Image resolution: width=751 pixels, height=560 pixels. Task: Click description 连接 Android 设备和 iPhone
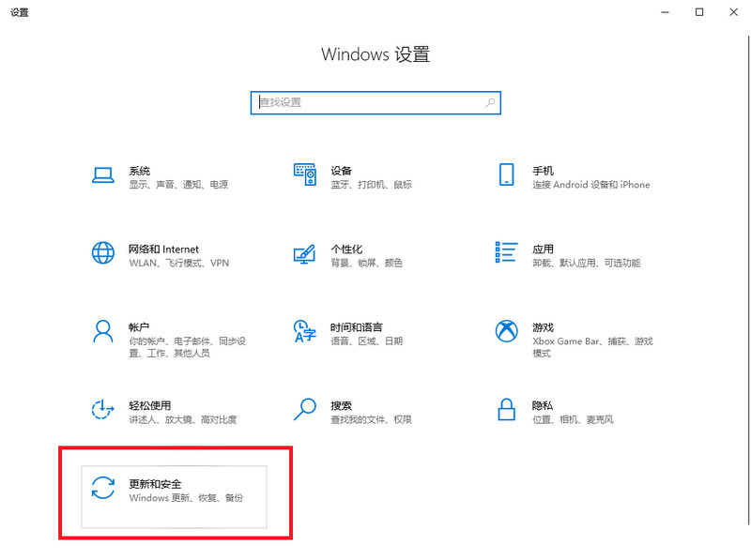tap(591, 185)
